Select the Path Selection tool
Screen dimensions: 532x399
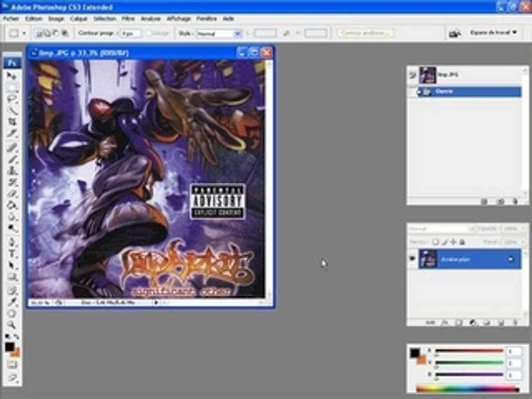pyautogui.click(x=12, y=265)
